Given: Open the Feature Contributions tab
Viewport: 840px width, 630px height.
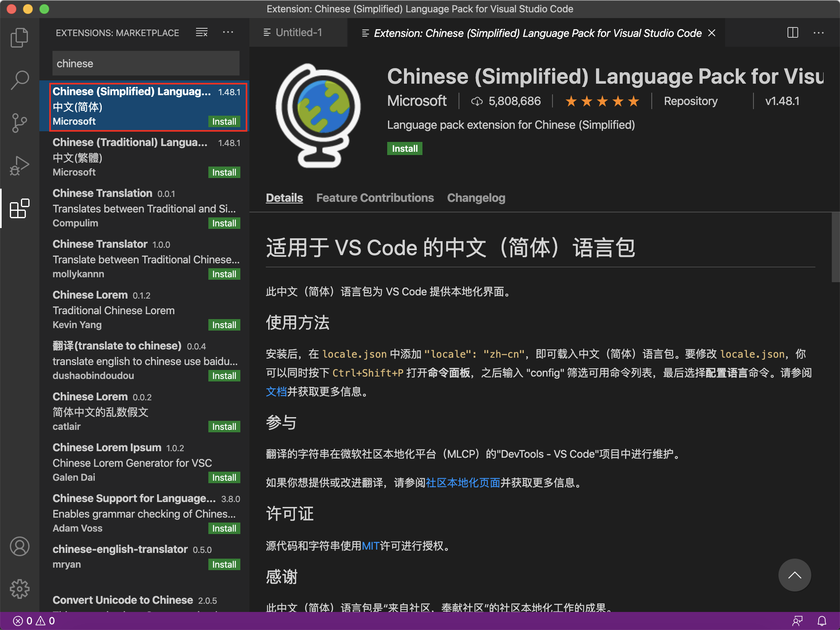Looking at the screenshot, I should [374, 198].
